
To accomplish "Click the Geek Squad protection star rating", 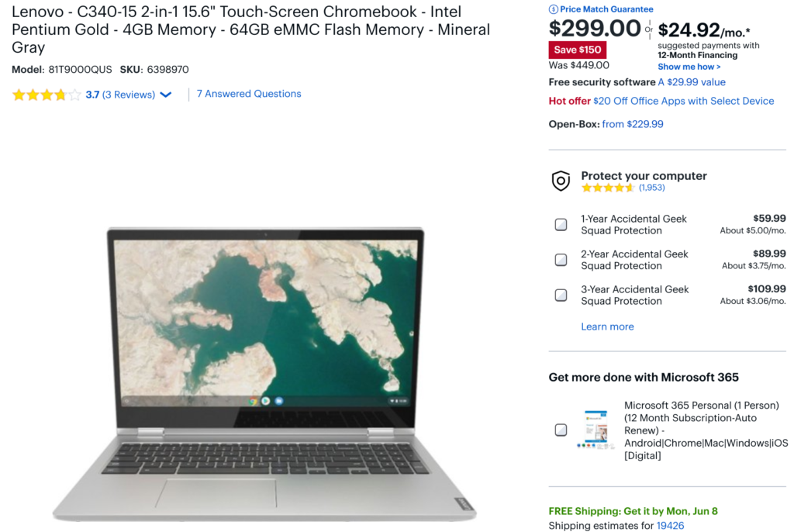I will (x=608, y=188).
